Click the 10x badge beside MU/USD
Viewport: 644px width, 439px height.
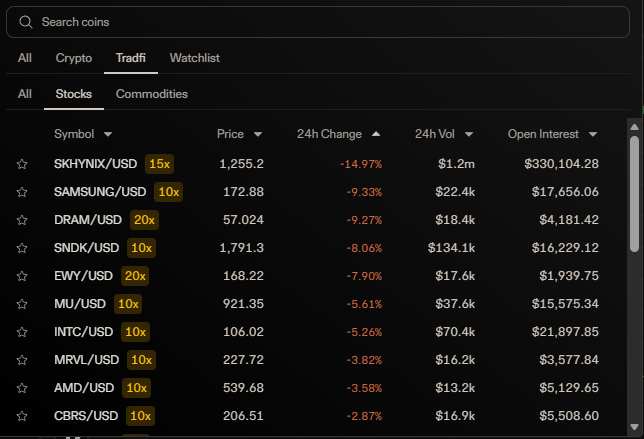pyautogui.click(x=128, y=303)
